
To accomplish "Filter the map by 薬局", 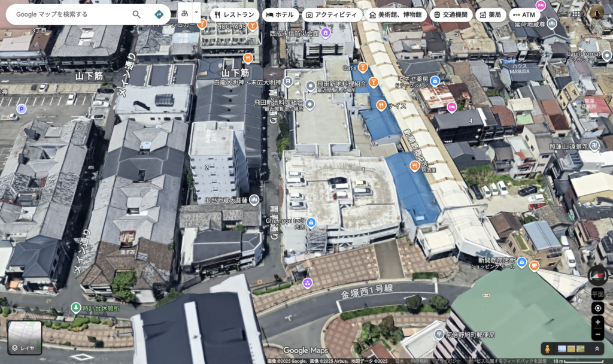I will coord(490,14).
